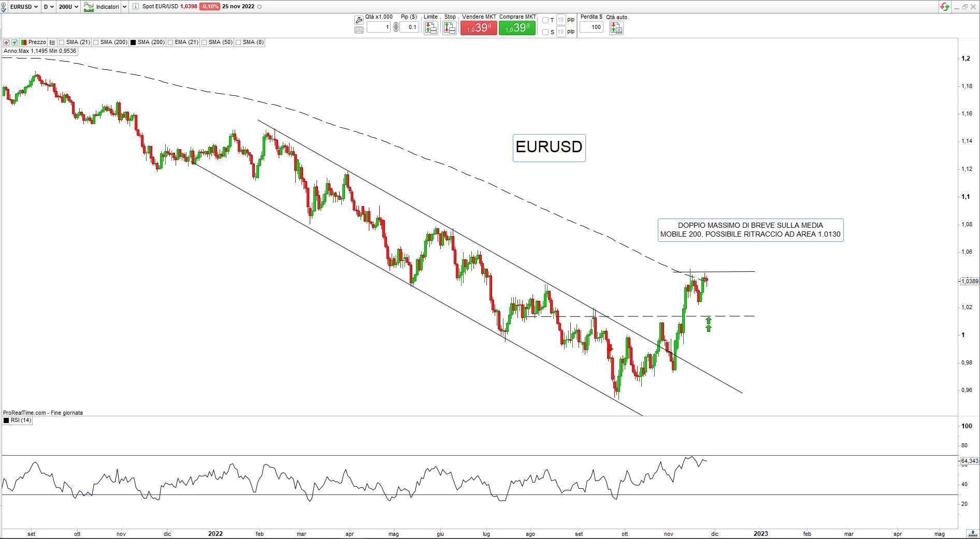Open the EURUSD symbol dropdown
This screenshot has width=980, height=539.
[x=24, y=7]
